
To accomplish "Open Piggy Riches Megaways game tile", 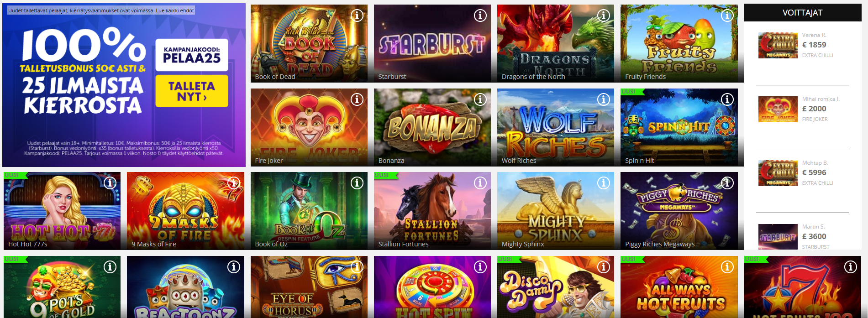I will tap(679, 211).
